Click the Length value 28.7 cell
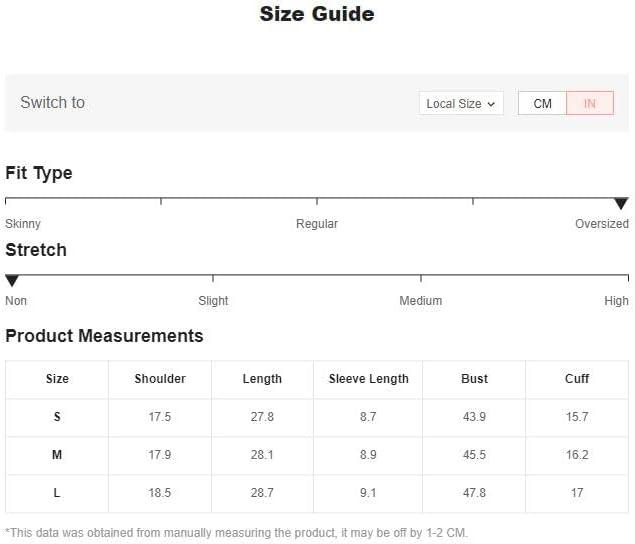Image resolution: width=635 pixels, height=544 pixels. [x=262, y=493]
